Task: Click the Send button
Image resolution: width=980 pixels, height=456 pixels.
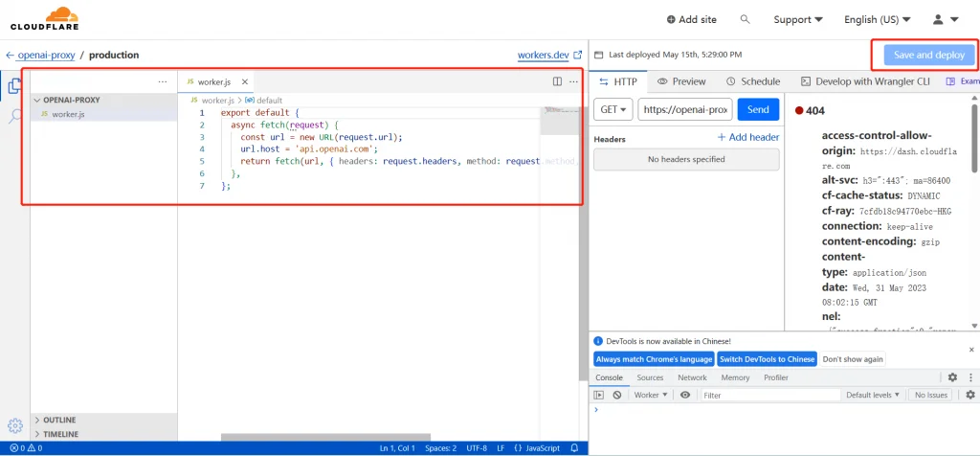Action: click(758, 109)
